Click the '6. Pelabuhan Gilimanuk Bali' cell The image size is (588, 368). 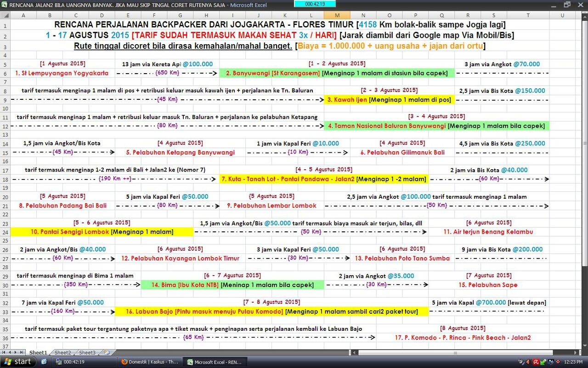point(402,153)
